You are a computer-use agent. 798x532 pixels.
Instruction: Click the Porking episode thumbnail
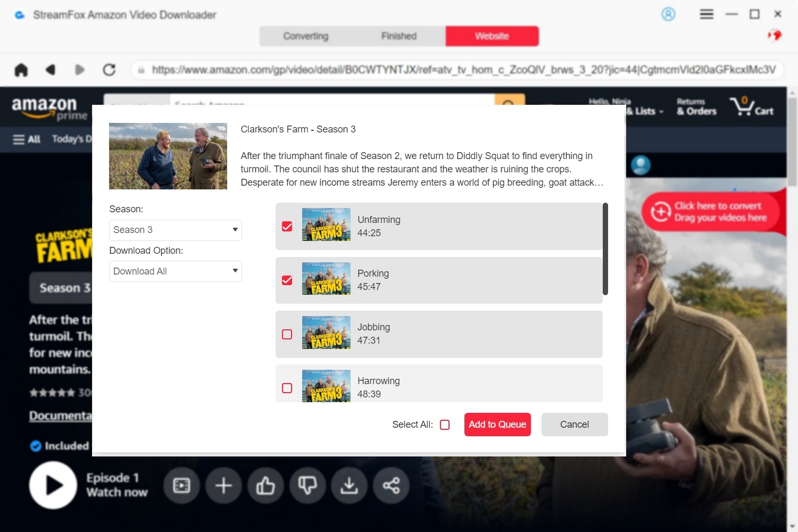pos(326,278)
